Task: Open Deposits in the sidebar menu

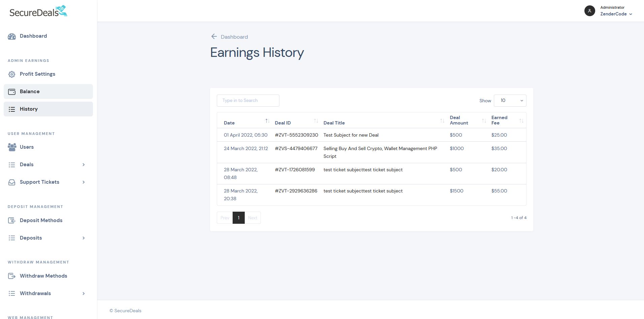Action: [x=31, y=238]
